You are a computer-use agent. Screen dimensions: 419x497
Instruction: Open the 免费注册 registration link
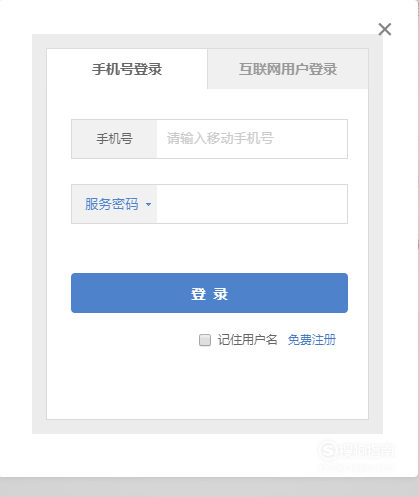click(x=312, y=340)
